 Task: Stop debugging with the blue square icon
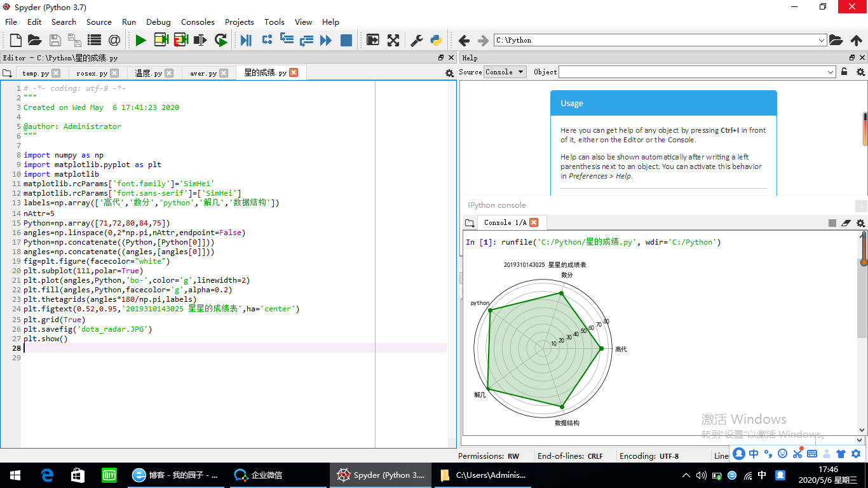coord(346,40)
